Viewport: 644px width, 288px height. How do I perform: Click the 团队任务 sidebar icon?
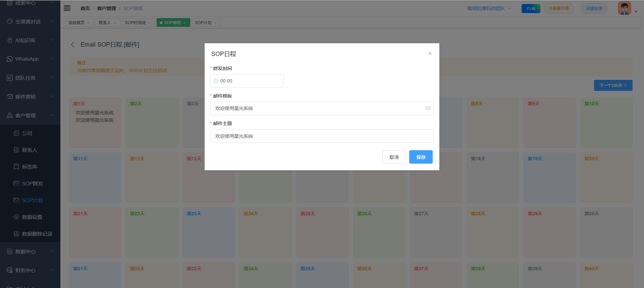(10, 78)
